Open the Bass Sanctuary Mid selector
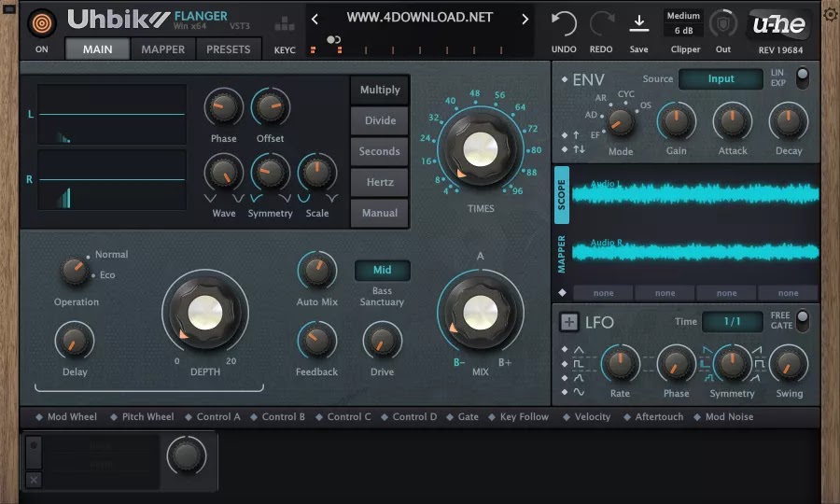The height and width of the screenshot is (504, 840). (382, 270)
